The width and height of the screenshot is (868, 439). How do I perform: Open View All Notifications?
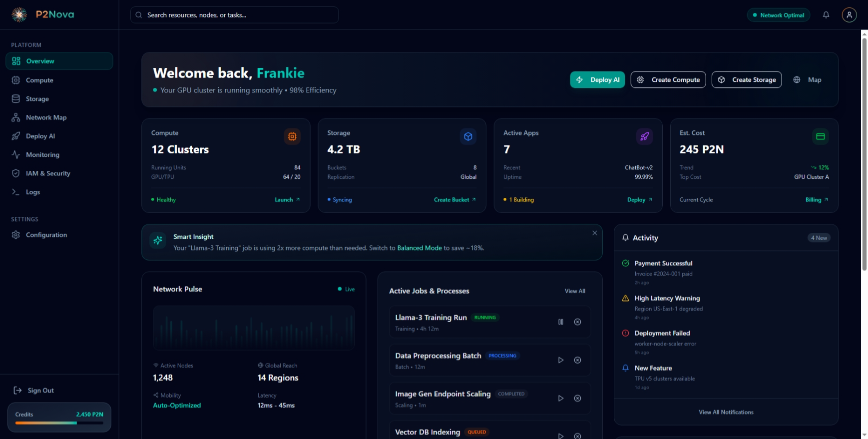(x=726, y=412)
